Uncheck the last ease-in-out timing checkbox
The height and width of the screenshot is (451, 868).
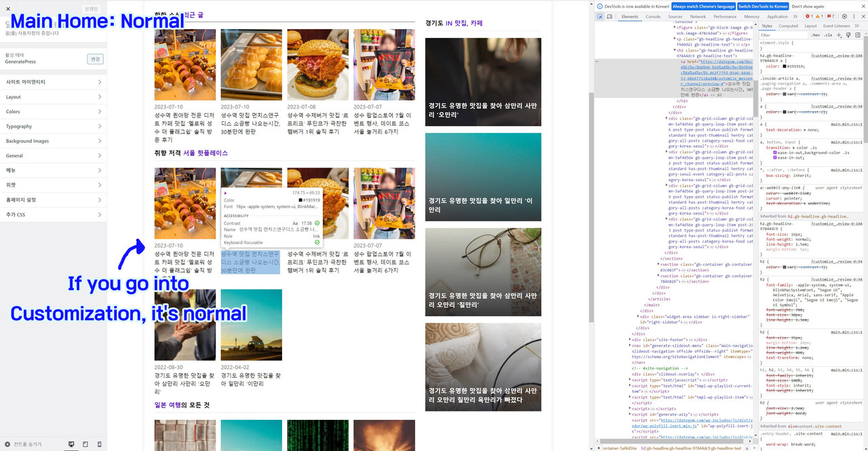tap(775, 157)
